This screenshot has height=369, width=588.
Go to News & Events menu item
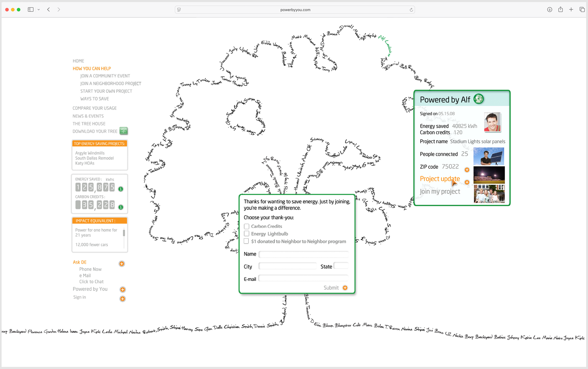(x=88, y=116)
